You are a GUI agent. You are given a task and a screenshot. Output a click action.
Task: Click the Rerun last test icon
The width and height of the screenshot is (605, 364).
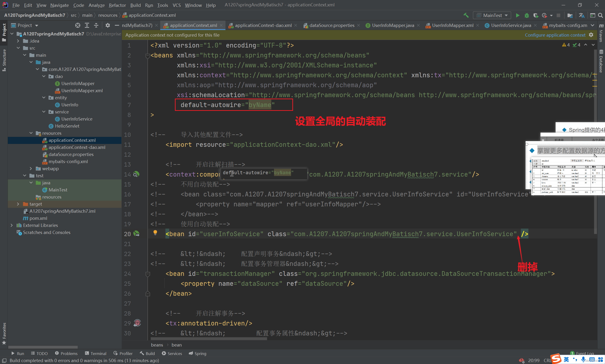pos(546,16)
